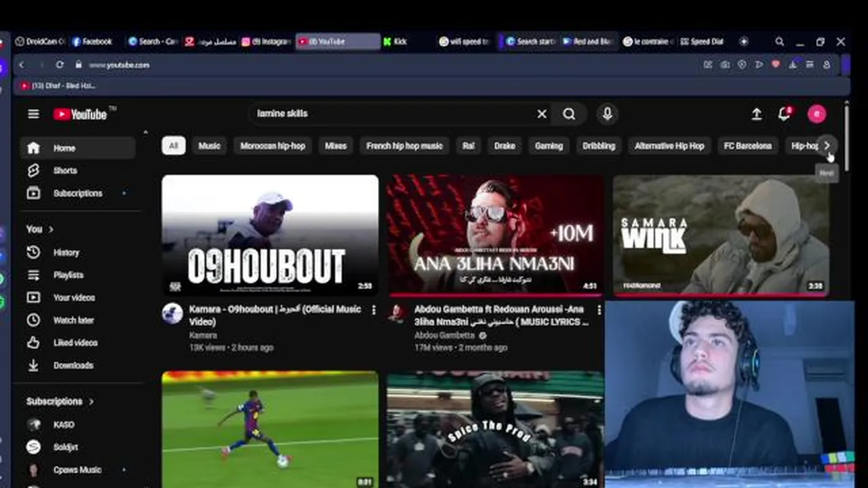Click the 'Kamara - O9houbout' video title
The image size is (868, 488).
(275, 315)
